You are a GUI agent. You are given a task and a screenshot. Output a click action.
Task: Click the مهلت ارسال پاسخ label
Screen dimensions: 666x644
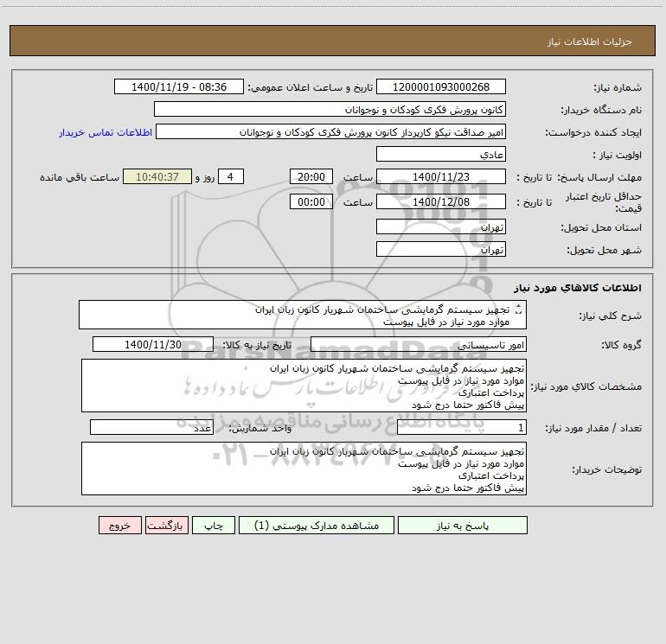coord(599,177)
